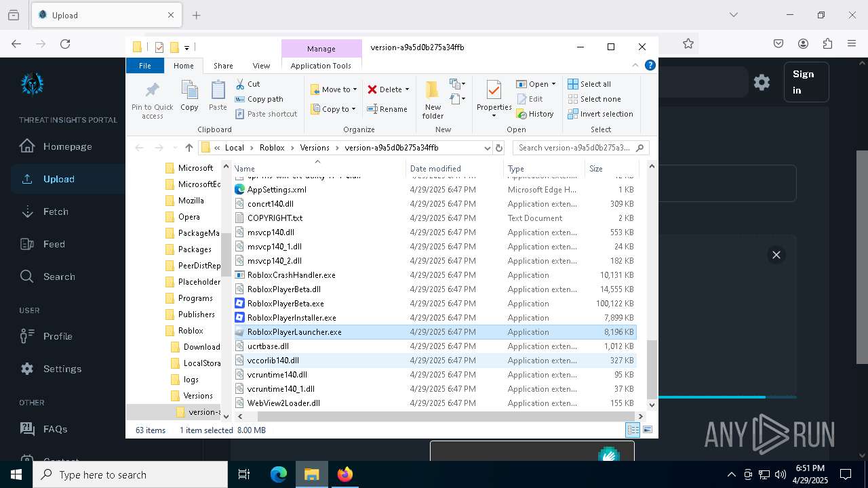Click Edit in the Open group
Viewport: 868px width, 488px height.
(530, 99)
